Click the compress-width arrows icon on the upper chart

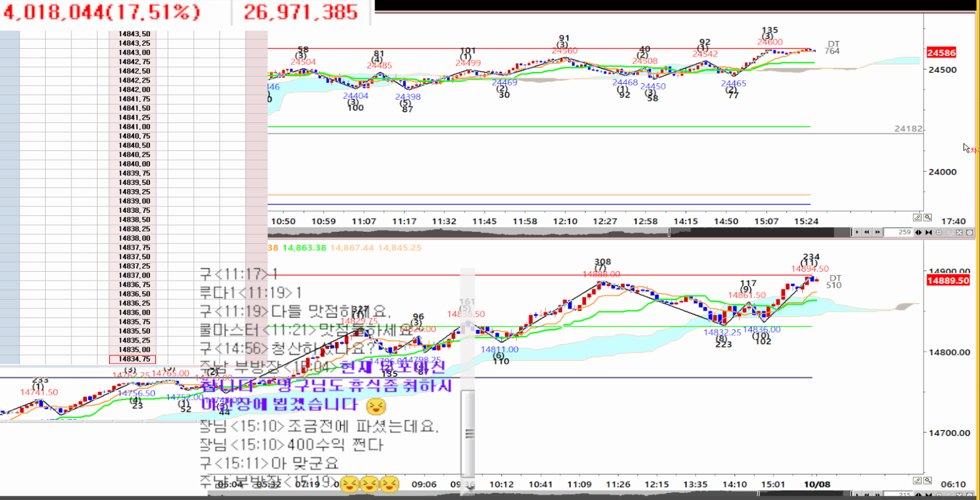pyautogui.click(x=929, y=232)
